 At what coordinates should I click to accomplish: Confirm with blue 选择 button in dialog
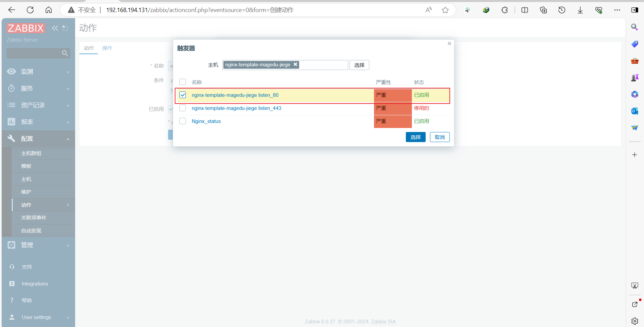[416, 137]
